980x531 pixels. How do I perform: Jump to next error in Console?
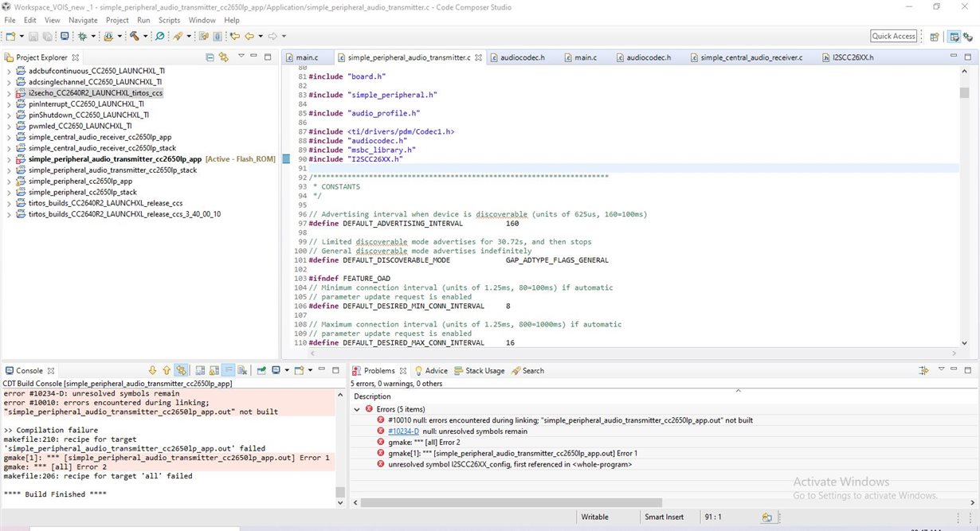(152, 370)
